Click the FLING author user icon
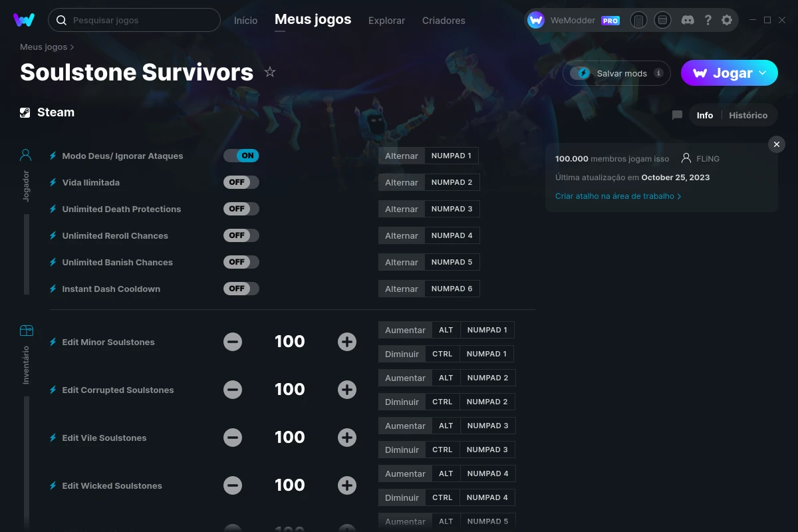This screenshot has width=798, height=532. 686,158
